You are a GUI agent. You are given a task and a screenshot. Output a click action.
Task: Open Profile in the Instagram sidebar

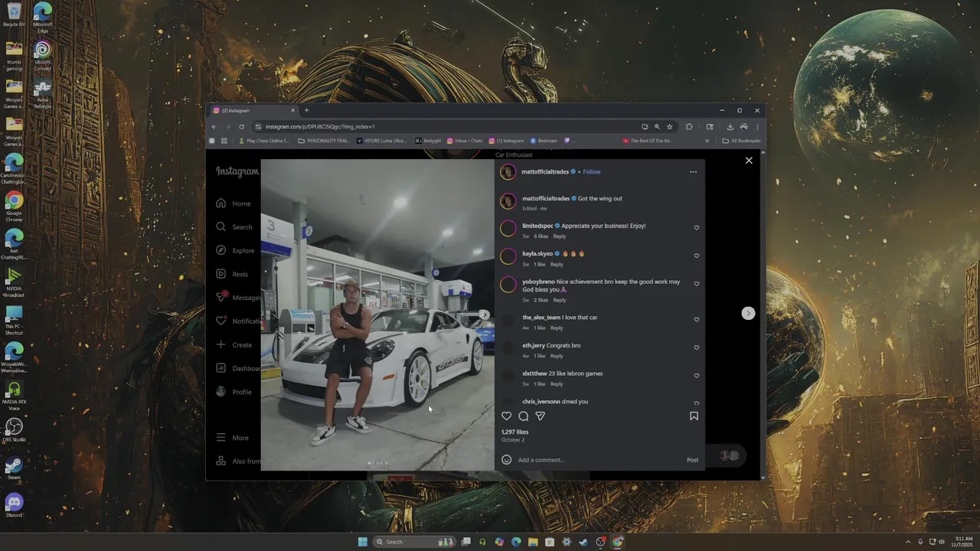click(234, 392)
